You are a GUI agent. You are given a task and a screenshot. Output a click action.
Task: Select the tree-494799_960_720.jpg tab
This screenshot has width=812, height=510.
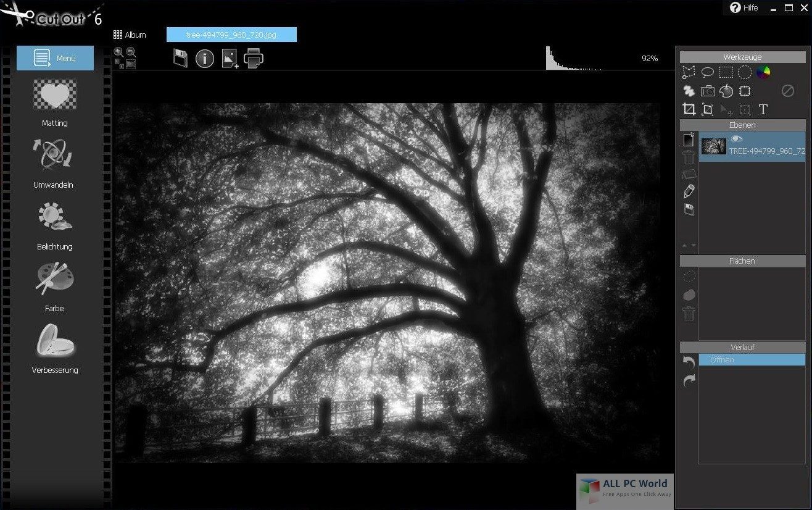(x=231, y=35)
